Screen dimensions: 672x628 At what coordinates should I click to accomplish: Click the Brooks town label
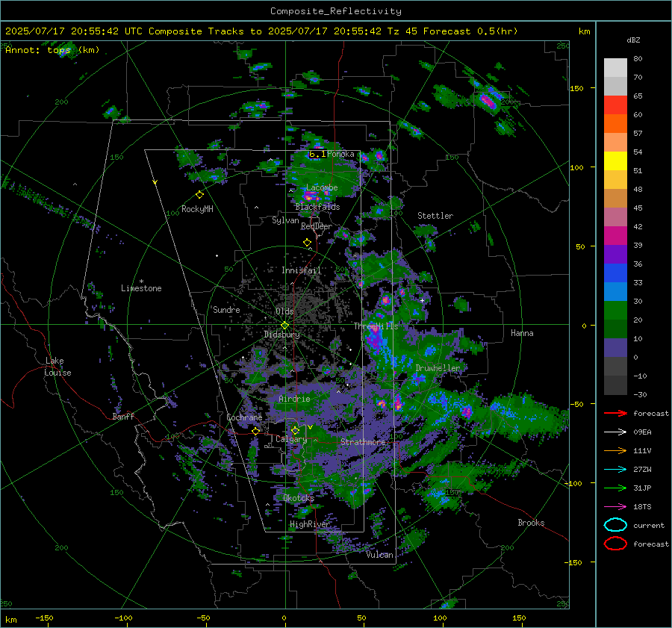click(x=531, y=523)
